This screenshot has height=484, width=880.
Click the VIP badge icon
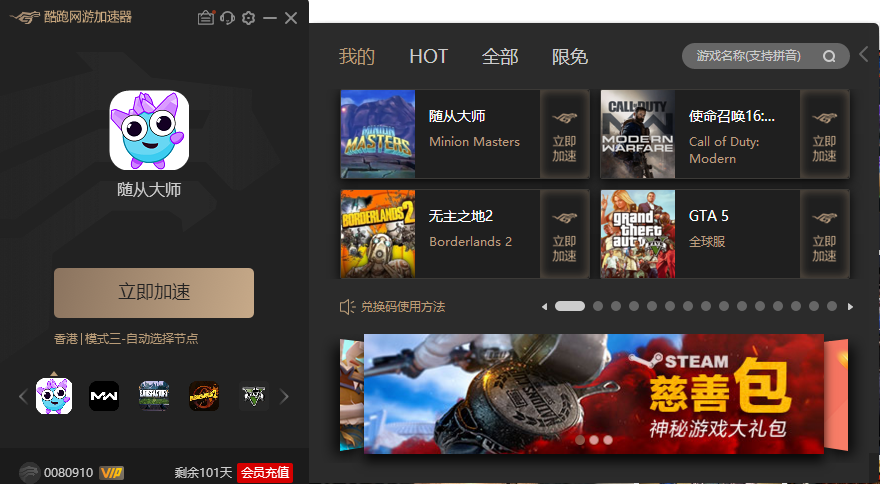(111, 473)
